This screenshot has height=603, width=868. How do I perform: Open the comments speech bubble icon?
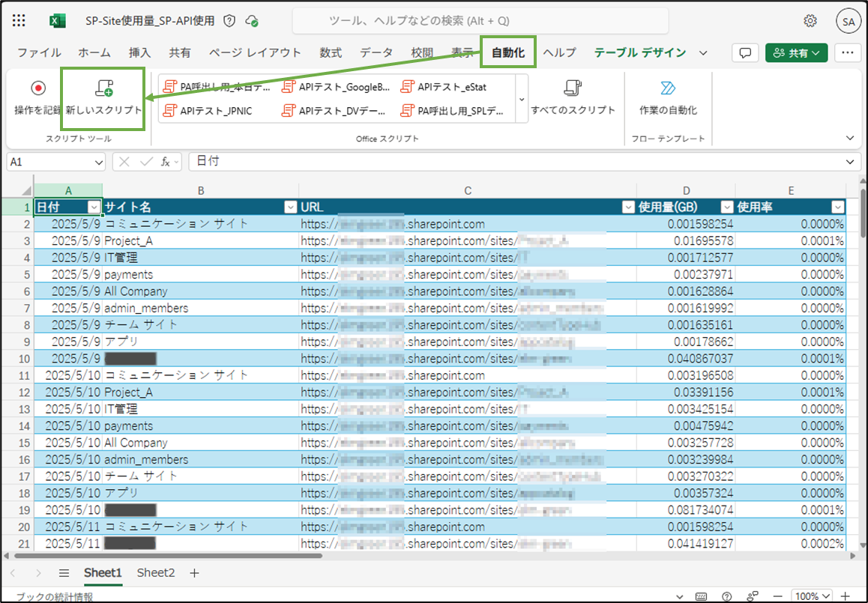[745, 53]
